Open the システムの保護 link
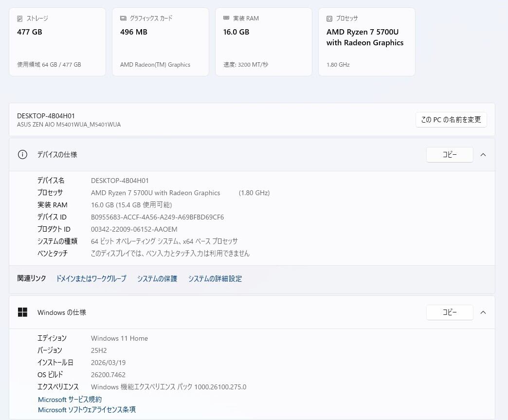This screenshot has height=420, width=508. click(x=157, y=279)
